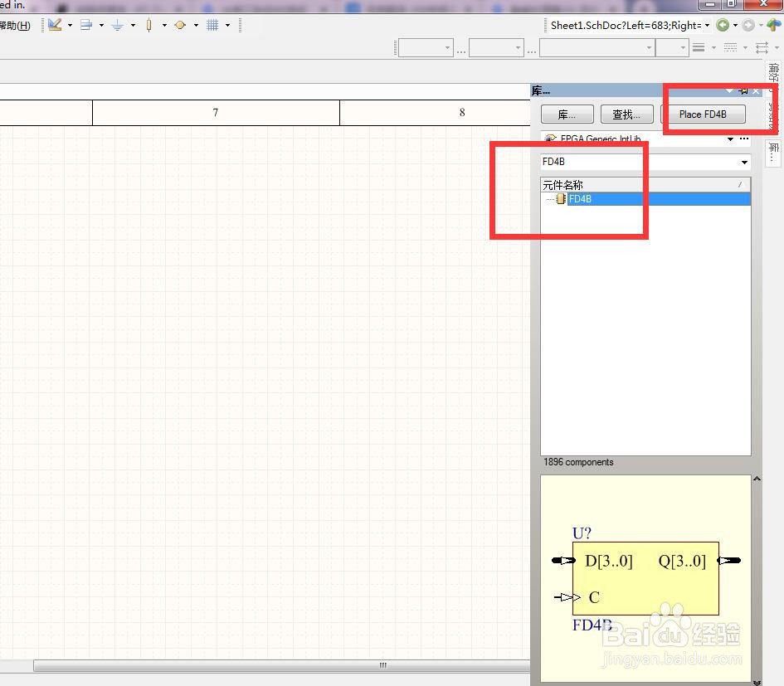
Task: Click the ellipsis after the first combo box
Action: pyautogui.click(x=461, y=51)
